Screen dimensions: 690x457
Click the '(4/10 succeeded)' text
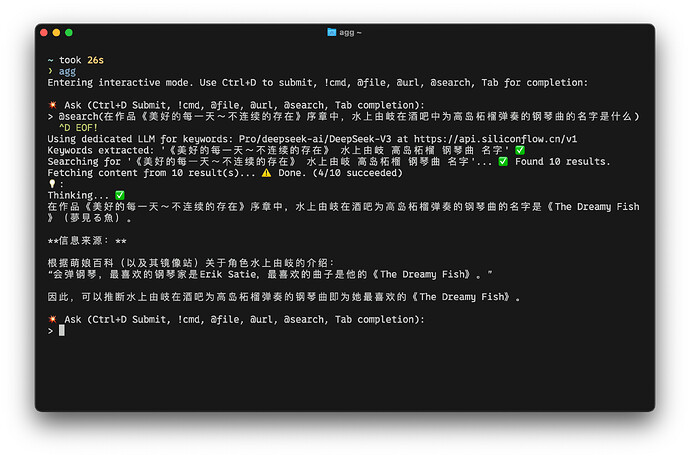point(357,173)
